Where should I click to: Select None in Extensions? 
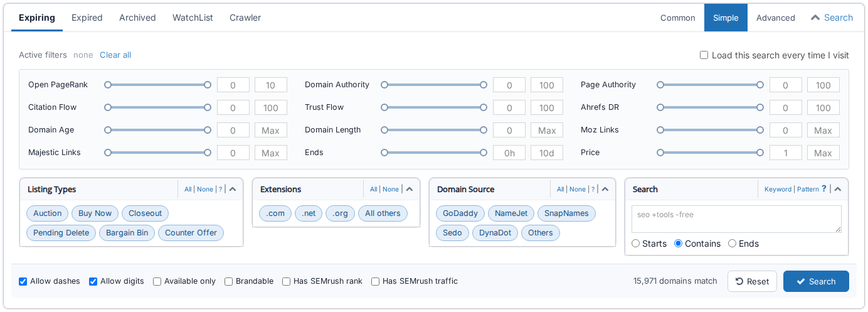[391, 189]
